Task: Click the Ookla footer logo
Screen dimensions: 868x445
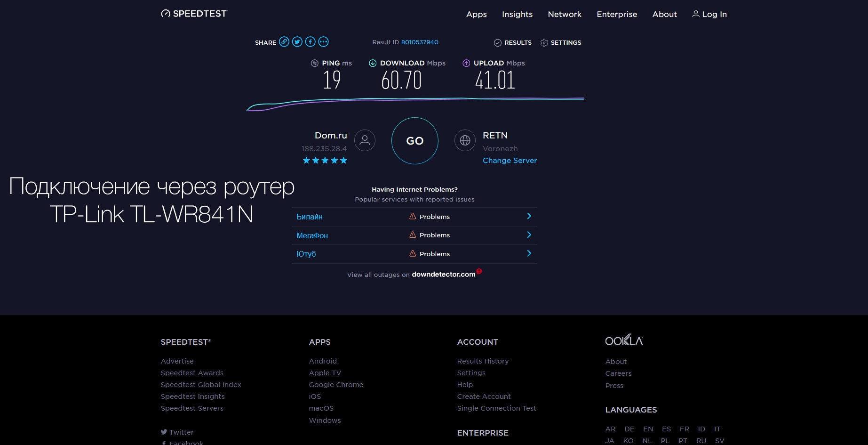Action: (624, 340)
